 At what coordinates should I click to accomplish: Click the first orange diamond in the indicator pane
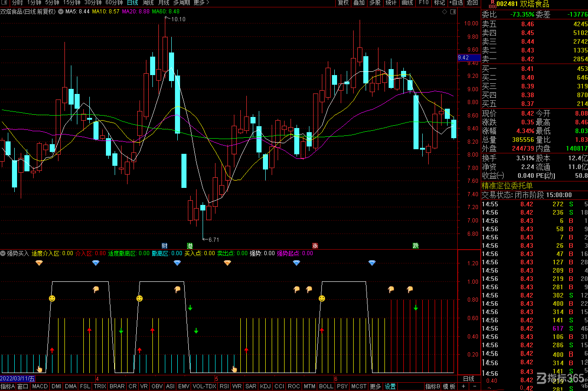pos(39,263)
